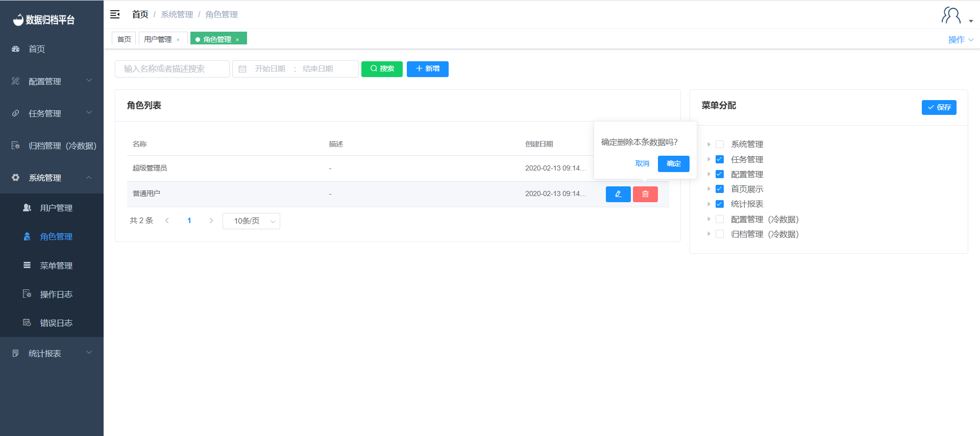The width and height of the screenshot is (980, 436).
Task: Open 操作日志 in the sidebar menu
Action: 56,294
